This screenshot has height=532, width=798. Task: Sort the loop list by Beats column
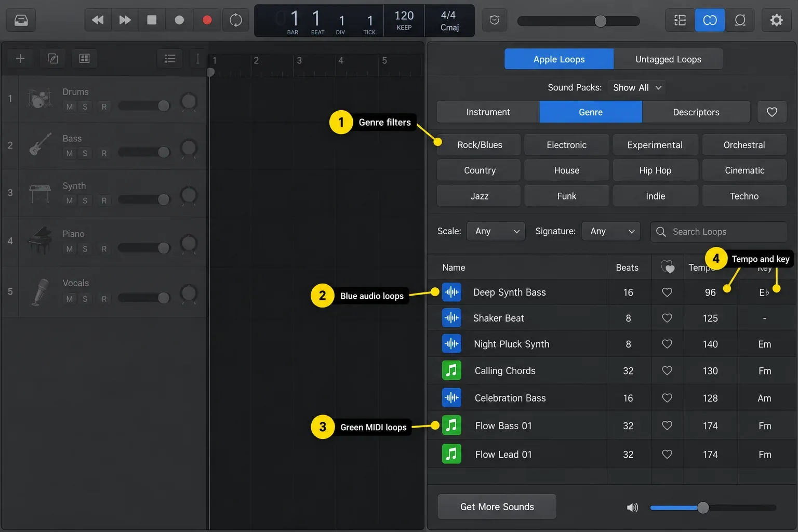click(627, 268)
